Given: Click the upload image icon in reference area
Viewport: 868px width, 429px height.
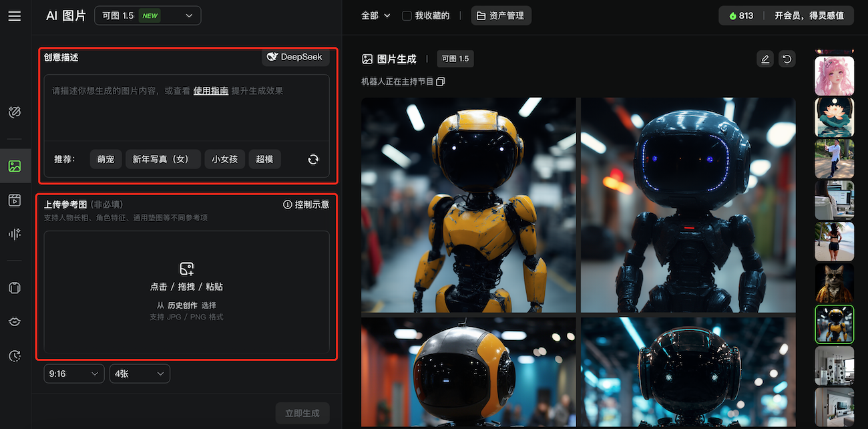Looking at the screenshot, I should pos(187,269).
